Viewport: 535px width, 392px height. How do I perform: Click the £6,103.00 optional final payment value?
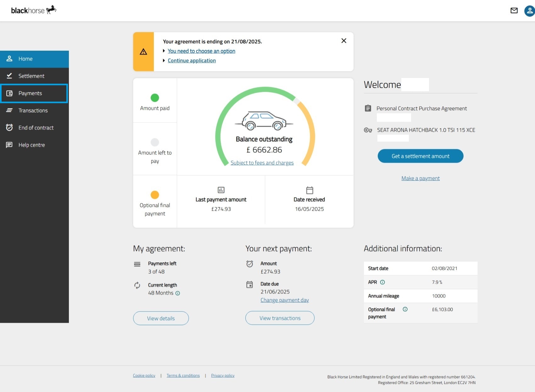click(443, 309)
